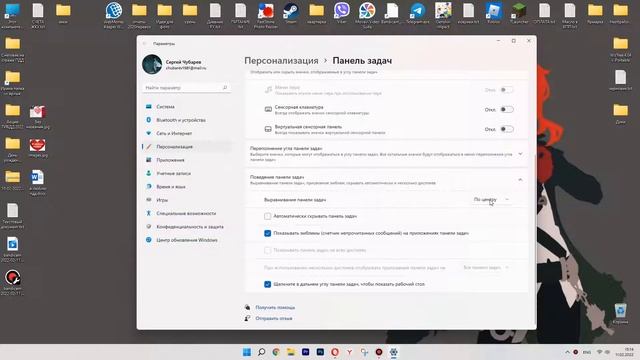
Task: Open the Opera browser taskbar icon
Action: (x=335, y=352)
